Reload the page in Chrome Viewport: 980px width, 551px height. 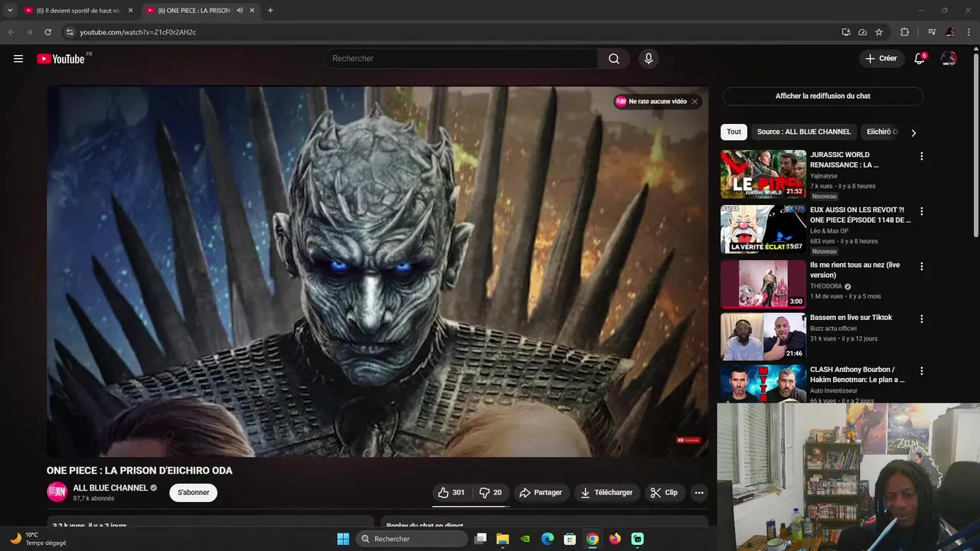[x=47, y=32]
